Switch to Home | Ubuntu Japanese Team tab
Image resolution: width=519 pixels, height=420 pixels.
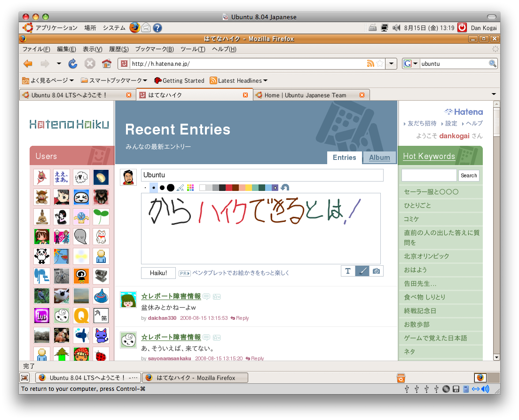click(x=312, y=95)
